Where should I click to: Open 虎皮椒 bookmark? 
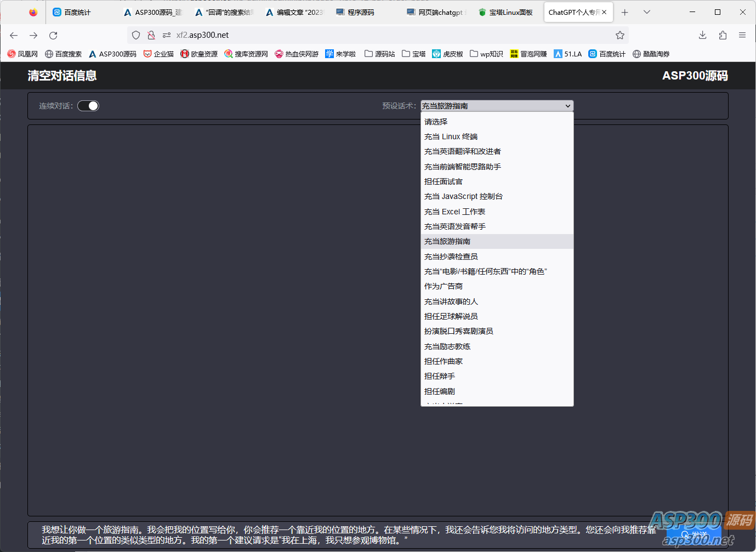447,54
